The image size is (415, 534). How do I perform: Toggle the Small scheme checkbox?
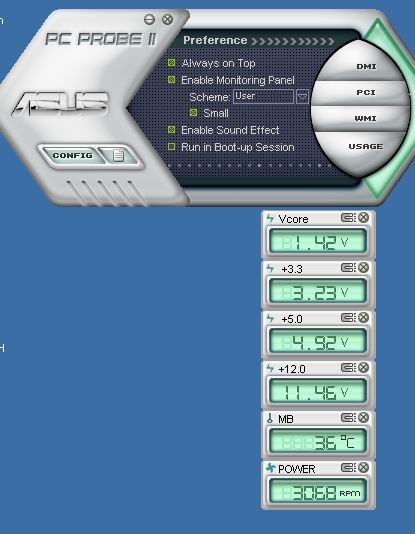pos(193,112)
